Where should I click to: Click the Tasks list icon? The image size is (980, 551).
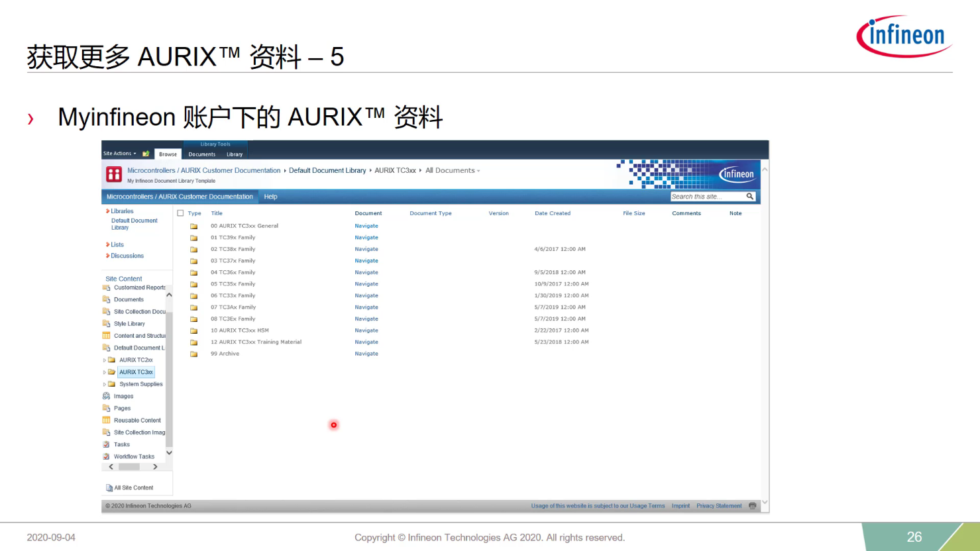pyautogui.click(x=106, y=444)
